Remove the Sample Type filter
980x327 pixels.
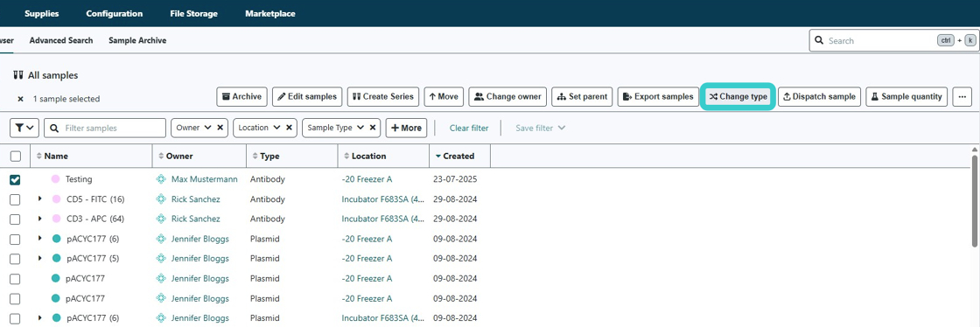click(373, 128)
